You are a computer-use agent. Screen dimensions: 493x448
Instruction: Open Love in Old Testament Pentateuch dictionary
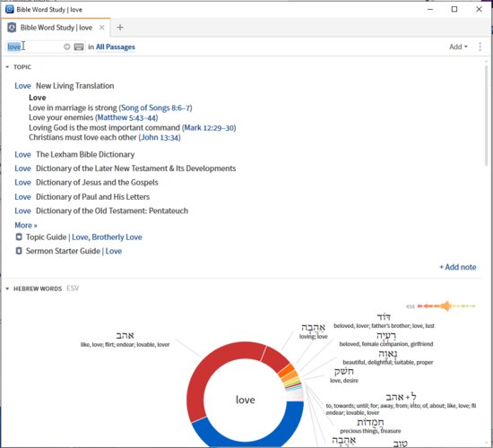pyautogui.click(x=22, y=211)
